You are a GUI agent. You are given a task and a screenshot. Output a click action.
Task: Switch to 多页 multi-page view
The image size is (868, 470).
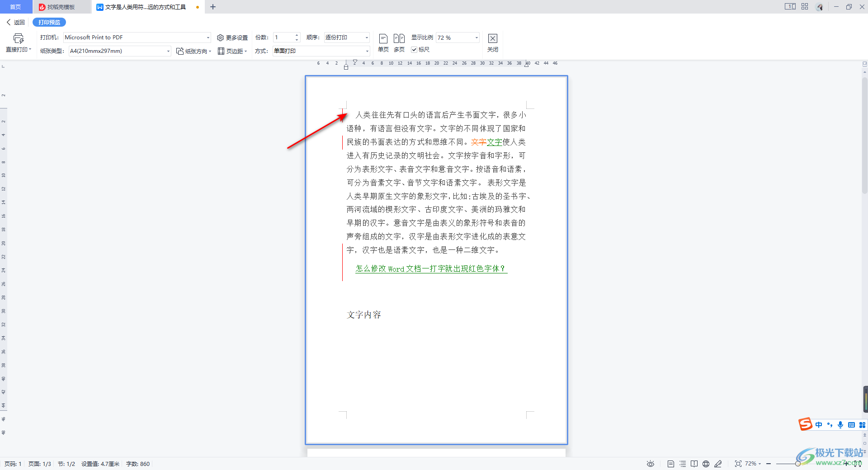point(399,43)
